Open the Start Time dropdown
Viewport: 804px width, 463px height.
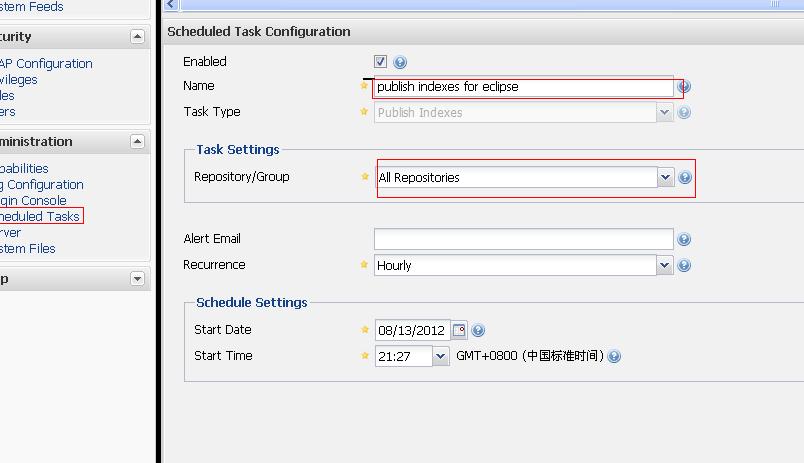[x=441, y=356]
